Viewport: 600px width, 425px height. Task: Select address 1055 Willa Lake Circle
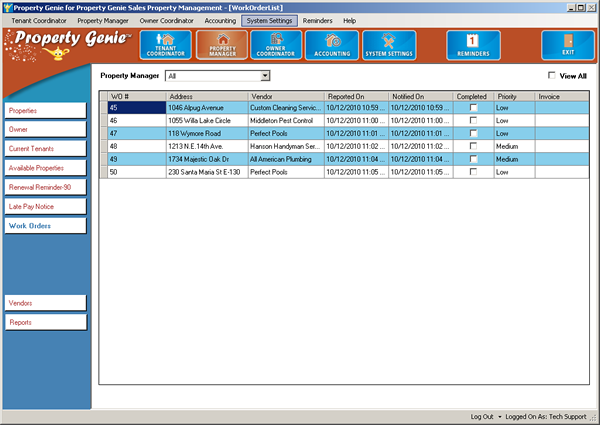207,120
